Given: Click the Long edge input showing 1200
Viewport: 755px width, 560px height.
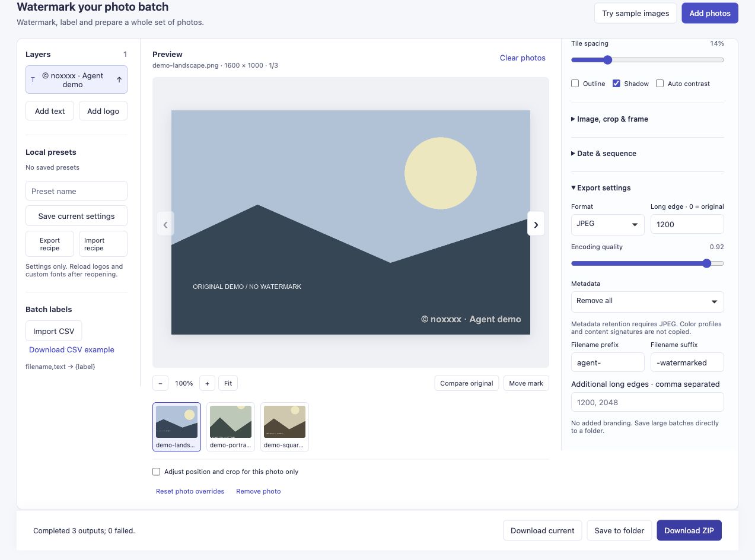Looking at the screenshot, I should [687, 224].
